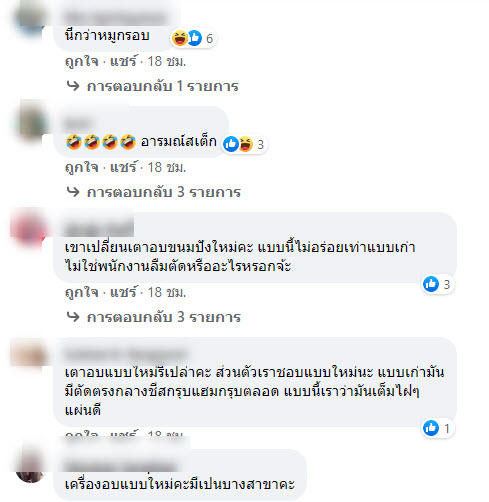489x502 pixels.
Task: Expand 3 replies under bread-oven comment
Action: pyautogui.click(x=164, y=317)
